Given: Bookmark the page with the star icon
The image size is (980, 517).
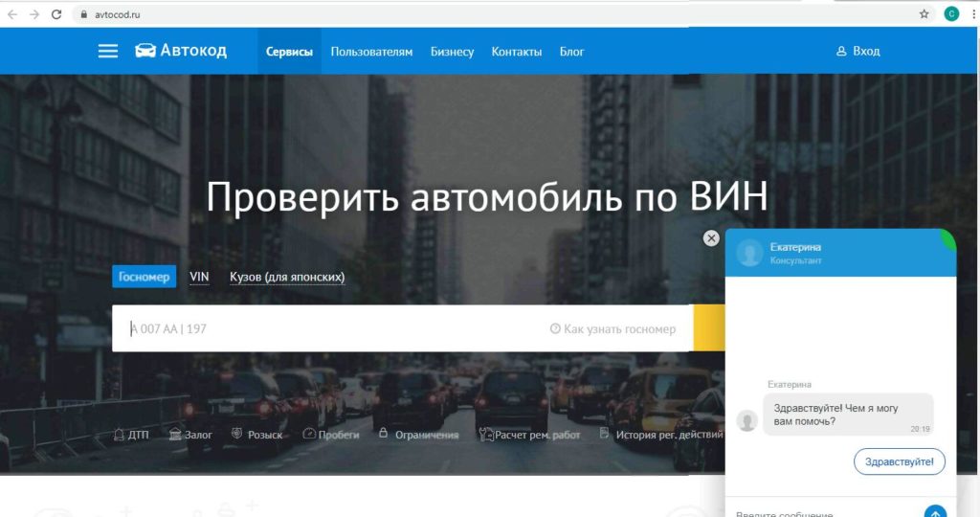Looking at the screenshot, I should click(924, 14).
